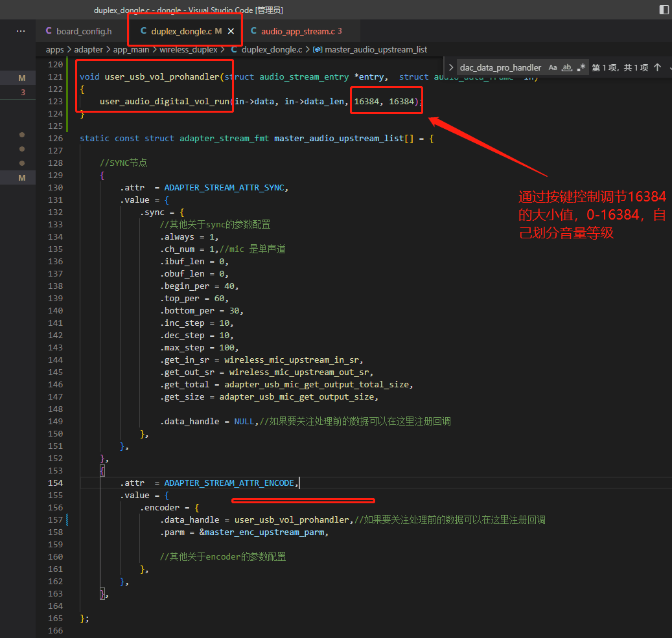Screen dimensions: 672x638
Task: Open the editor group more-actions ellipsis
Action: pos(21,31)
